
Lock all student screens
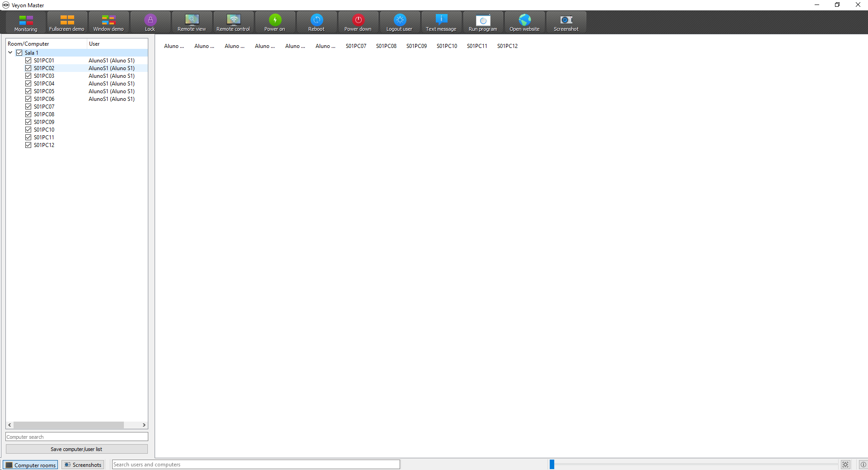pos(150,22)
